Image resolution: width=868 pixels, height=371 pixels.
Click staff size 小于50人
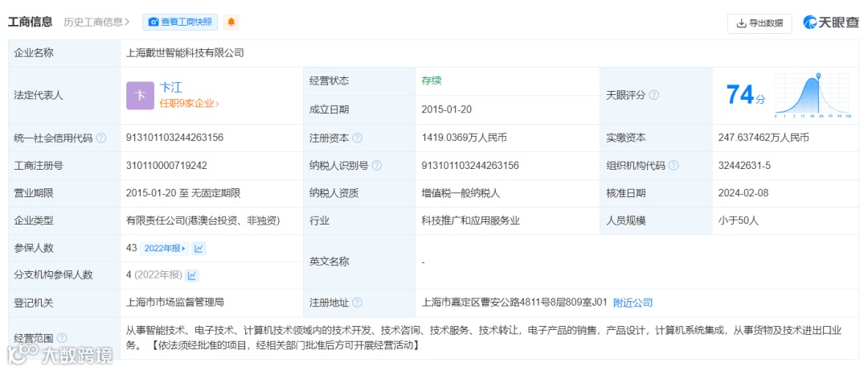[x=739, y=221]
